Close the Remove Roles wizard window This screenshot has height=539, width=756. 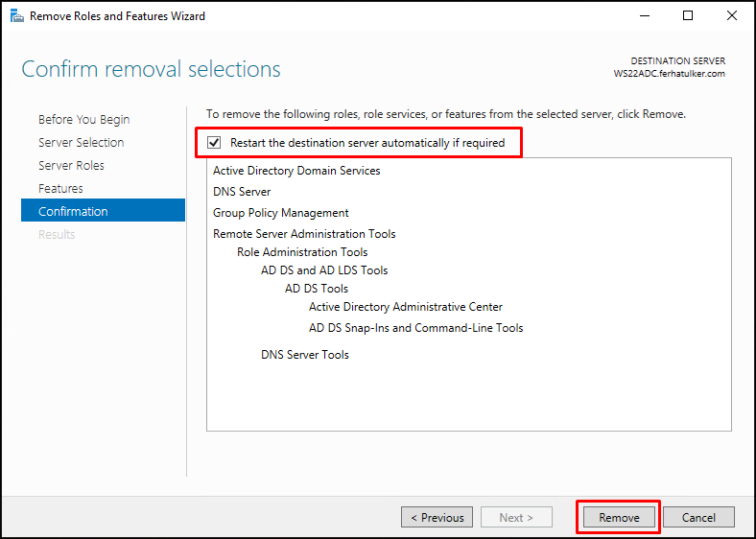(x=731, y=16)
